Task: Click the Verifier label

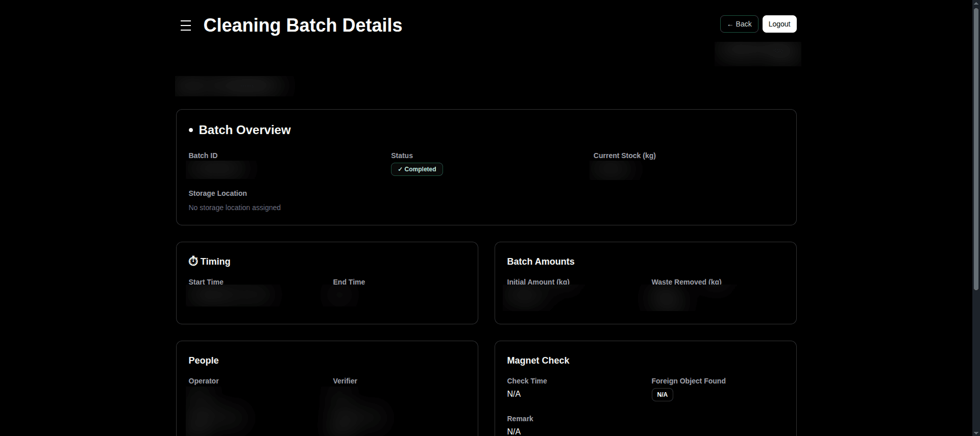Action: 345,381
